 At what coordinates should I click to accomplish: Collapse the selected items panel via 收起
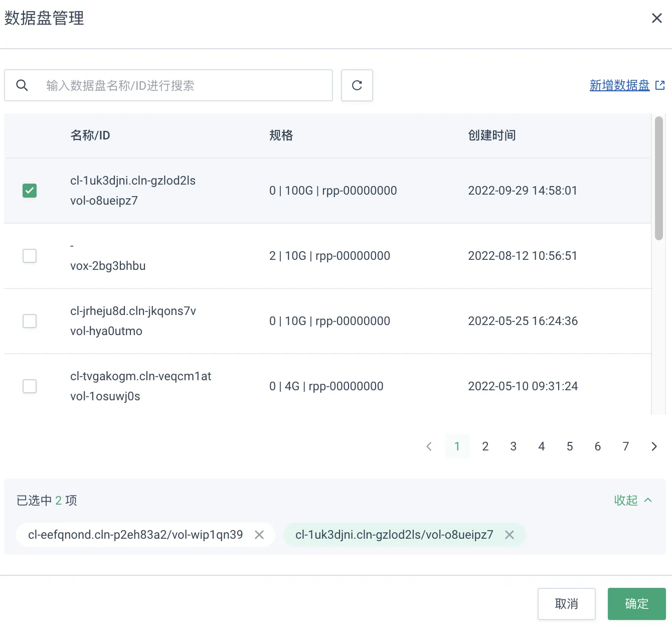coord(633,500)
